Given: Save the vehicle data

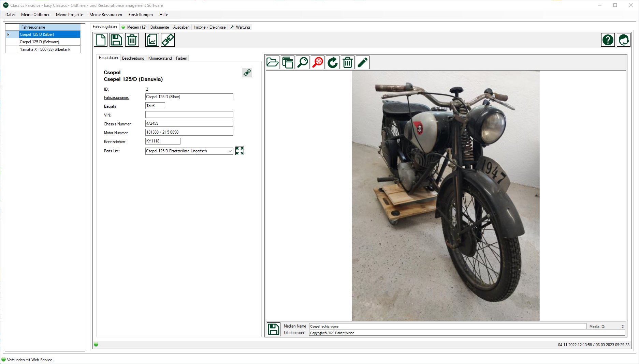Looking at the screenshot, I should pyautogui.click(x=116, y=40).
